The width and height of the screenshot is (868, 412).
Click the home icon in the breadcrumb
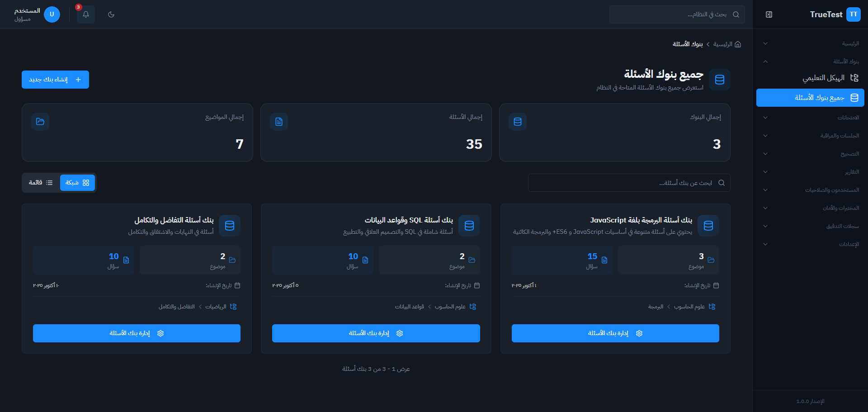(738, 44)
